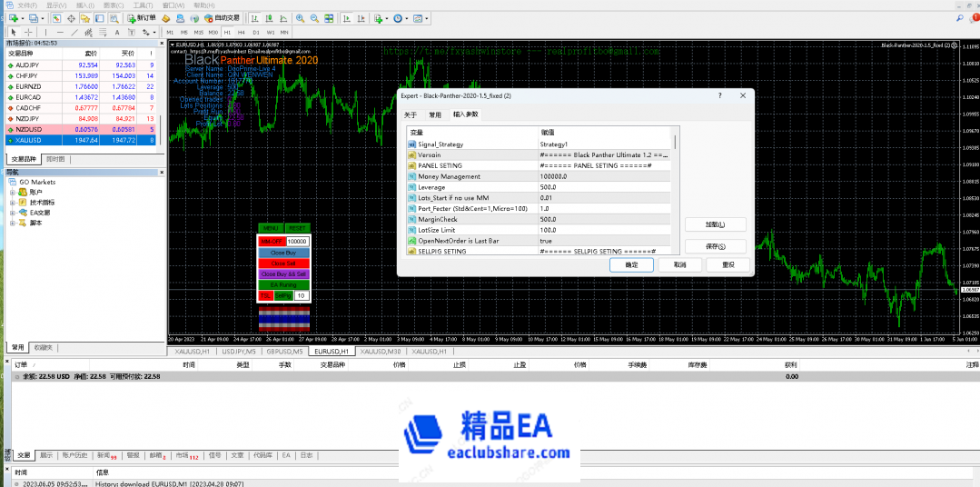The width and height of the screenshot is (980, 487).
Task: Select the M15 timeframe button
Action: pyautogui.click(x=198, y=32)
